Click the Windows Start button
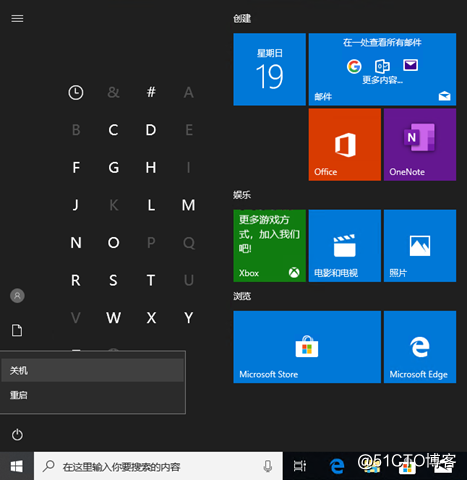467x480 pixels. 17,466
